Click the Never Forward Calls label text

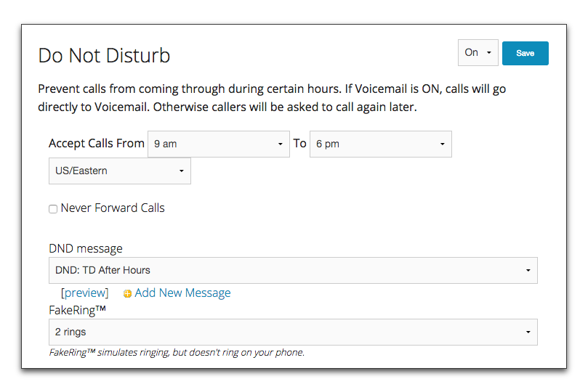tap(113, 208)
